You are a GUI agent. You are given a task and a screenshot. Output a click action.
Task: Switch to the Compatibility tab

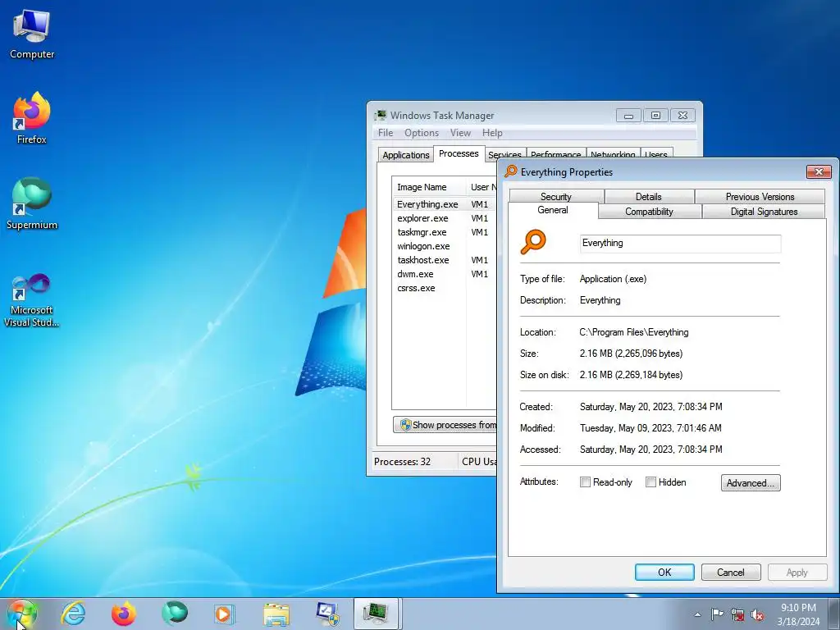coord(650,212)
